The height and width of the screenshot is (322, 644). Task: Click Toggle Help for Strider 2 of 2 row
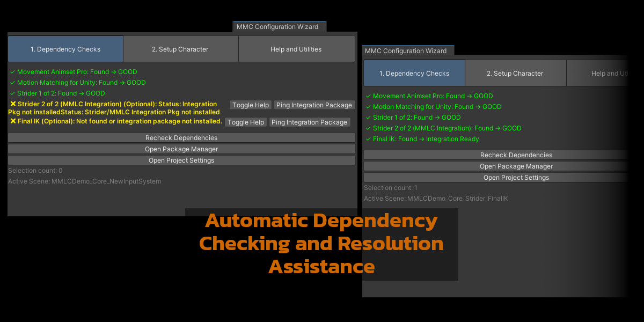click(251, 105)
